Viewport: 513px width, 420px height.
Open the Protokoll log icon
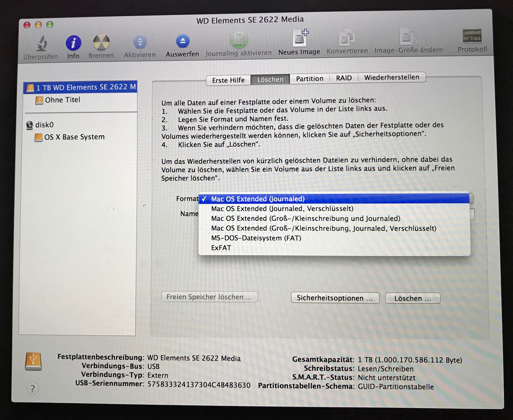pos(472,36)
